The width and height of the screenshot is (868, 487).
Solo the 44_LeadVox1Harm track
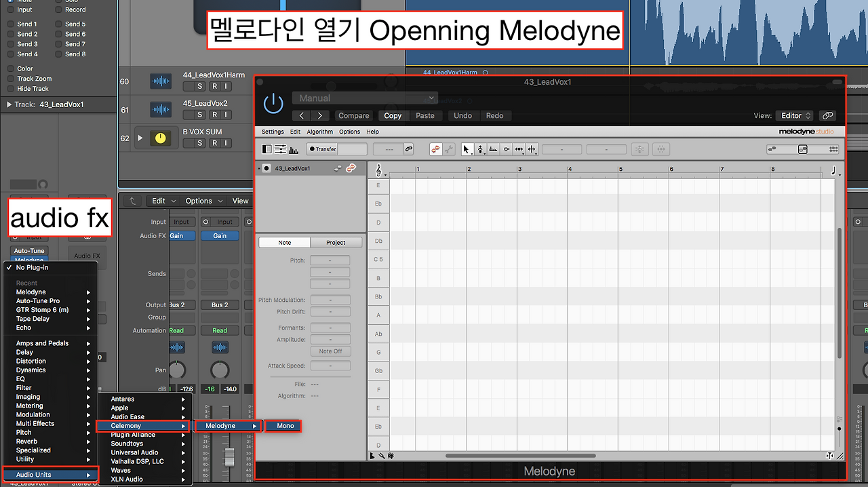pyautogui.click(x=200, y=86)
